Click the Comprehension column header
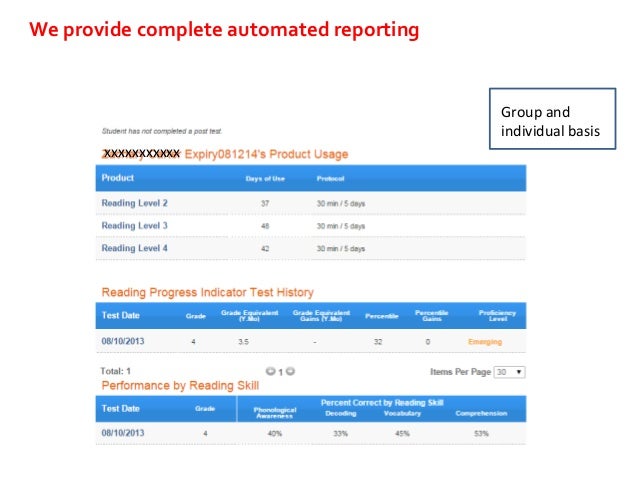This screenshot has height=479, width=638. tap(481, 413)
